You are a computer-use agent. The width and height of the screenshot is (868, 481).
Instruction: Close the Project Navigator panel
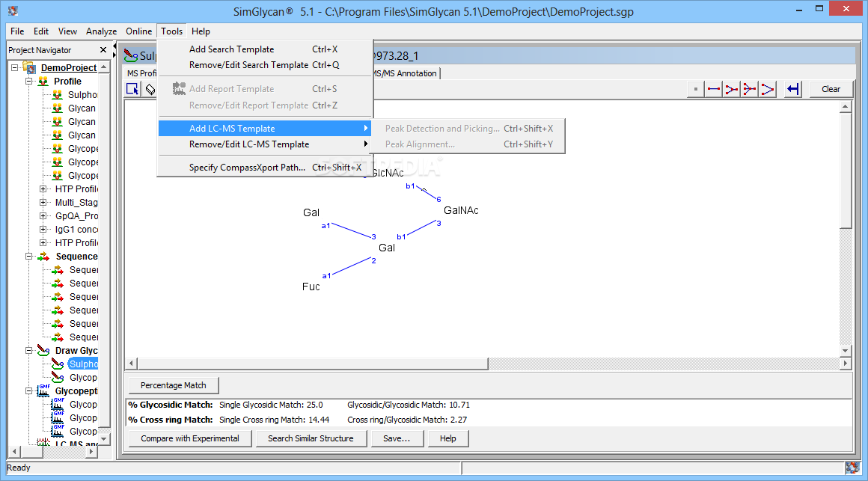coord(103,50)
